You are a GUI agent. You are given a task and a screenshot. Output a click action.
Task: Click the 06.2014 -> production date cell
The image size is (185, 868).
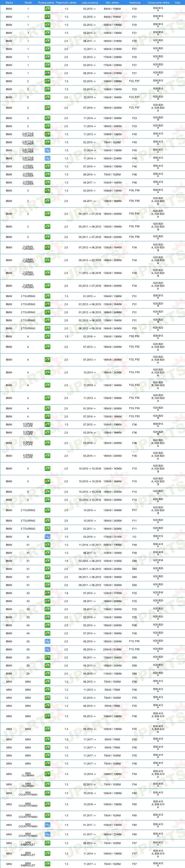point(90,706)
